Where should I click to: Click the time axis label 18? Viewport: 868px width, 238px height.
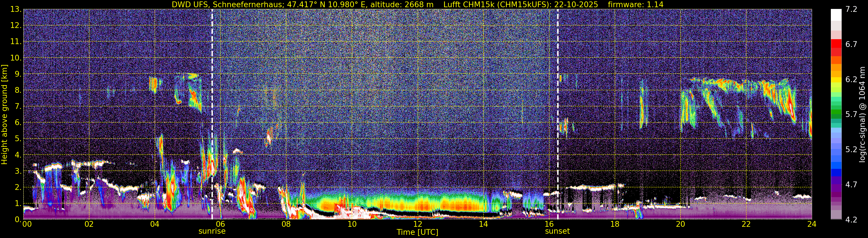614,224
